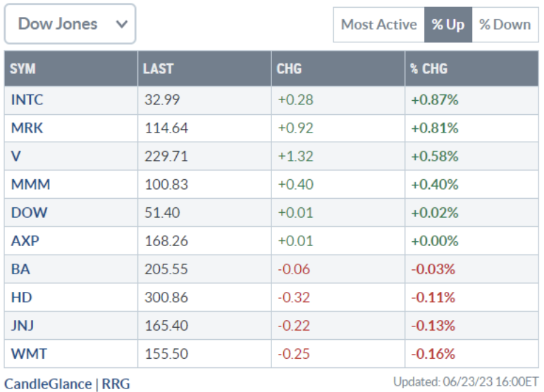Screen dimensions: 544x392
Task: Sort by the CHG column header
Action: [289, 69]
